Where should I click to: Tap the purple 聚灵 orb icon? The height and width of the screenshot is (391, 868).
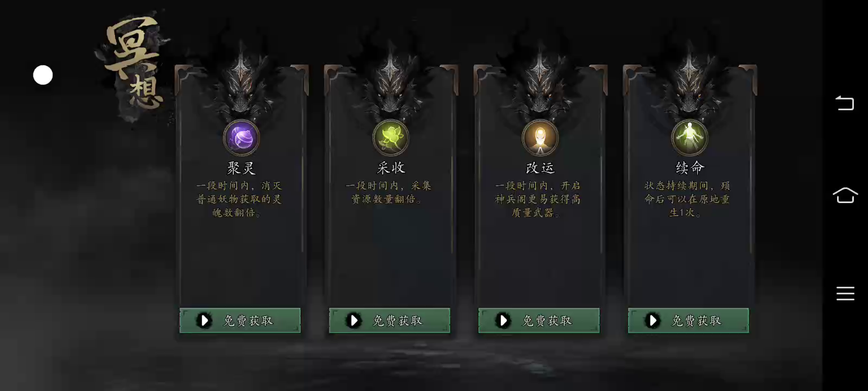click(x=241, y=138)
